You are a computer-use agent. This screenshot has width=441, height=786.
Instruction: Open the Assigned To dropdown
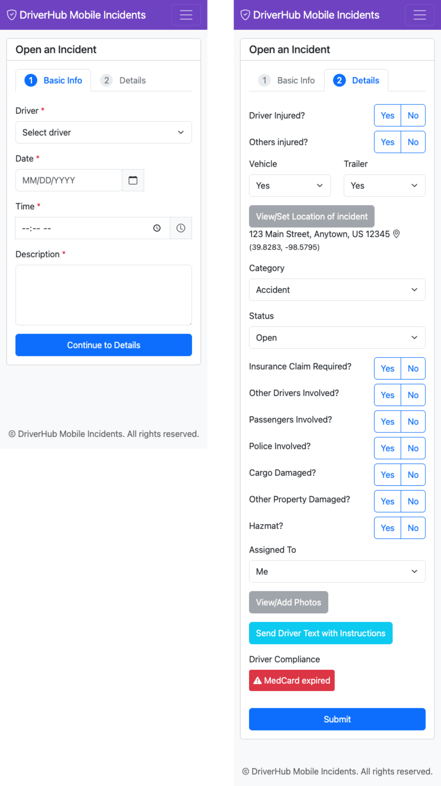coord(337,571)
